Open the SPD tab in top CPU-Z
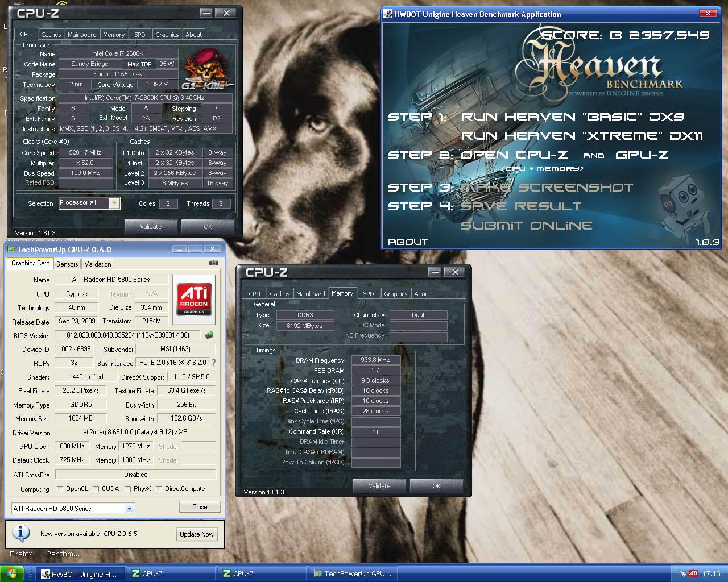This screenshot has height=582, width=728. tap(140, 35)
